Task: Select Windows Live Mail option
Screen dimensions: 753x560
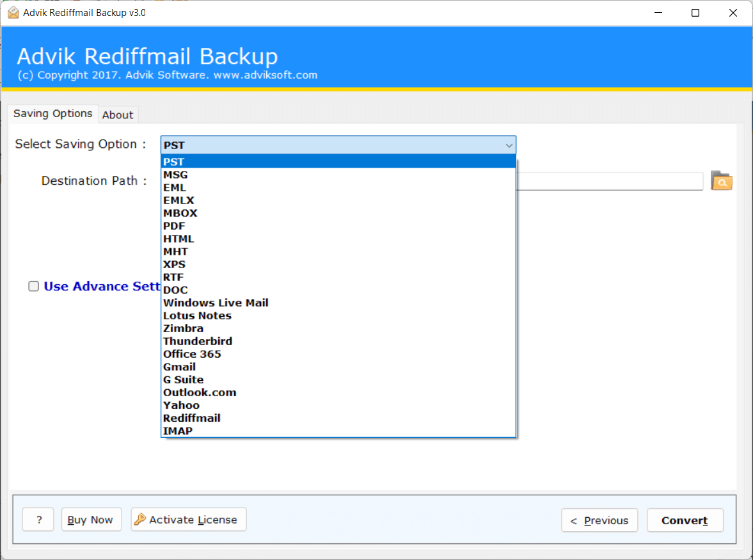Action: (338, 303)
